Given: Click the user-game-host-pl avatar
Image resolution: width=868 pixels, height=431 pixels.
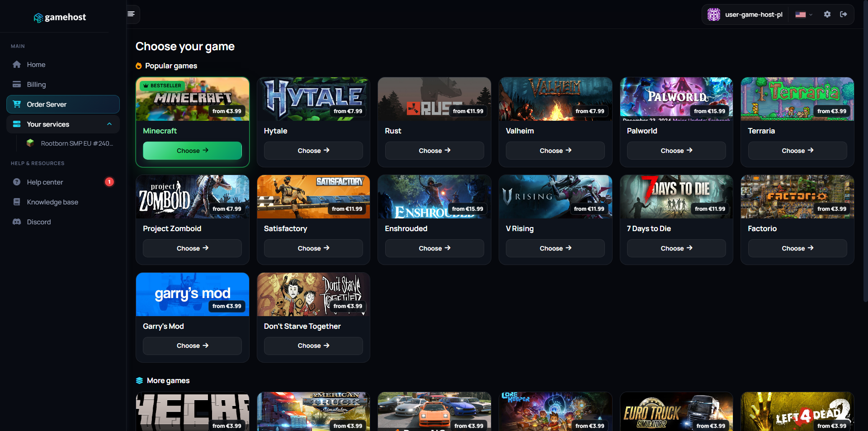Looking at the screenshot, I should (714, 14).
